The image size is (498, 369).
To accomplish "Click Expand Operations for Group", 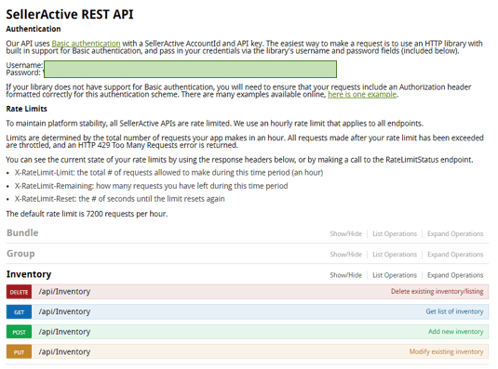I will (455, 254).
